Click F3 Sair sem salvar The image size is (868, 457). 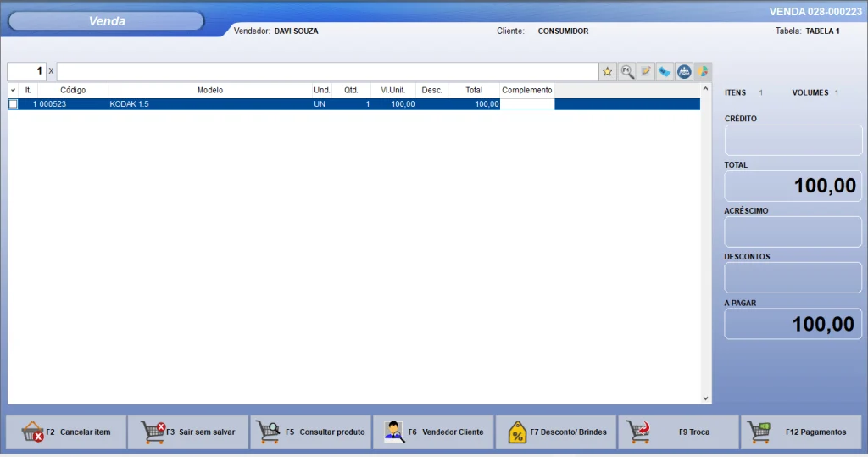[x=188, y=432]
